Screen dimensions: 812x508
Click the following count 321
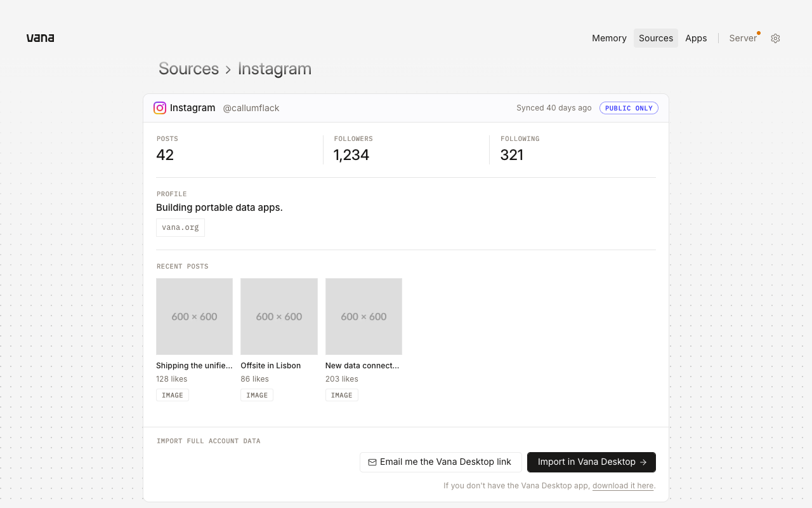[x=512, y=155]
